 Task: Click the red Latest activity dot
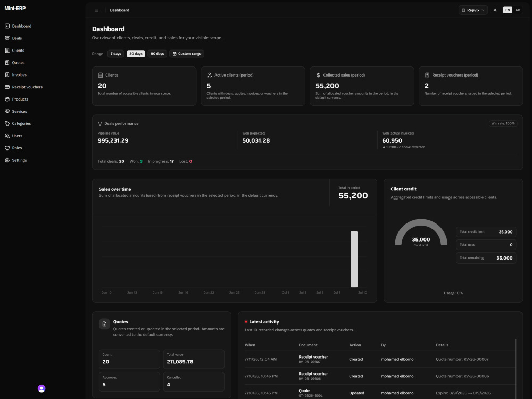tap(246, 322)
